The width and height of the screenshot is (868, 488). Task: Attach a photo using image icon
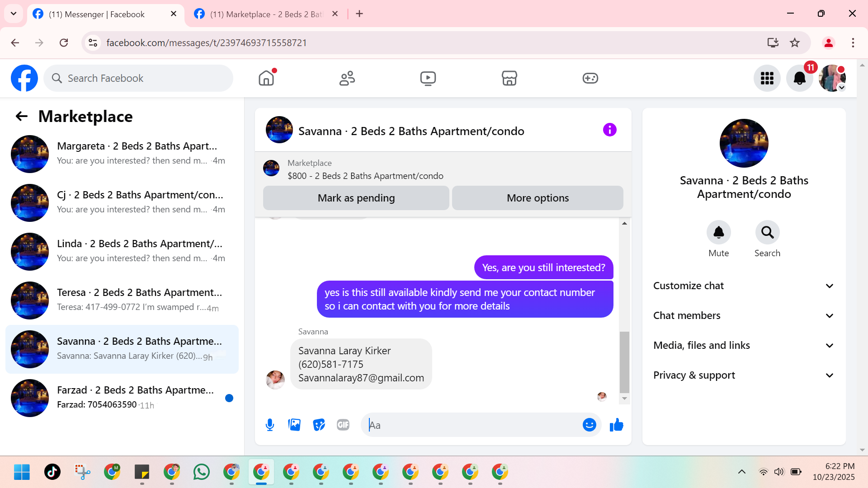coord(294,425)
